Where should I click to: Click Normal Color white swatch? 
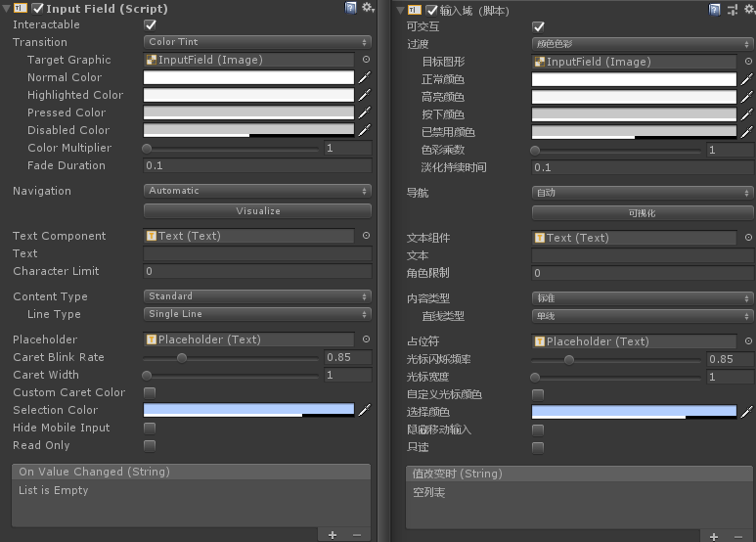tap(248, 77)
